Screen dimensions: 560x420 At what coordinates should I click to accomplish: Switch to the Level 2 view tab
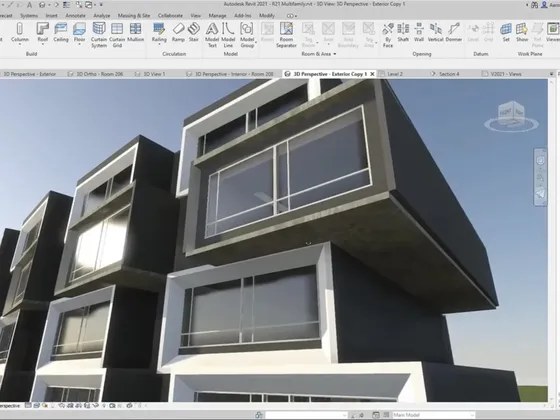391,74
